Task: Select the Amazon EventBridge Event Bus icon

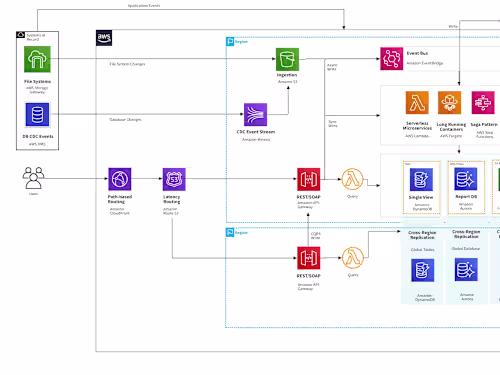Action: [392, 59]
